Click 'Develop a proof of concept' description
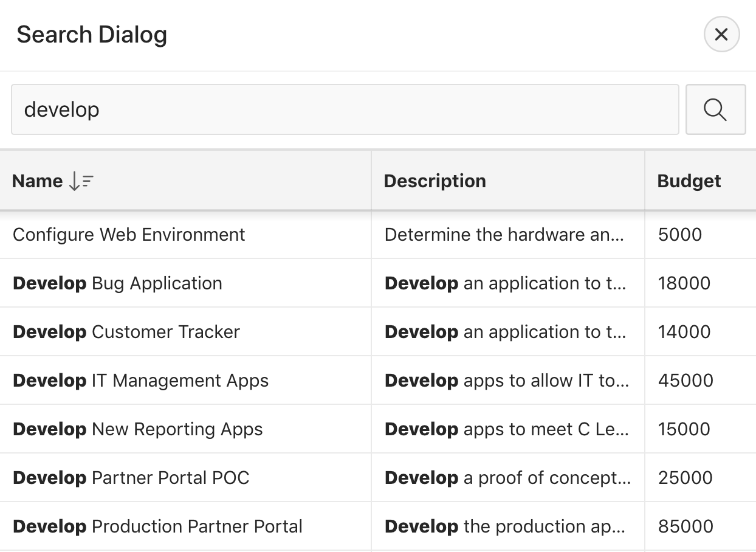756x552 pixels. [x=507, y=478]
